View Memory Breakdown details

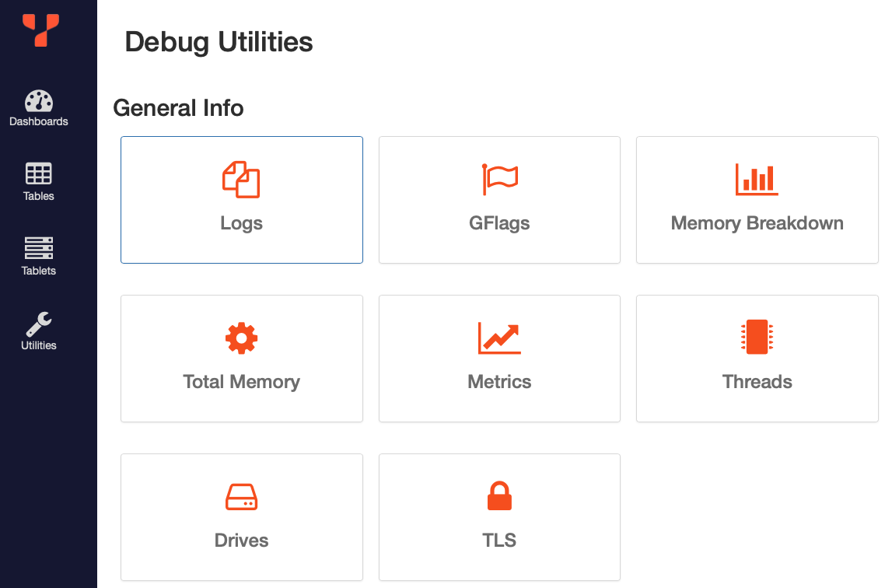(x=757, y=199)
